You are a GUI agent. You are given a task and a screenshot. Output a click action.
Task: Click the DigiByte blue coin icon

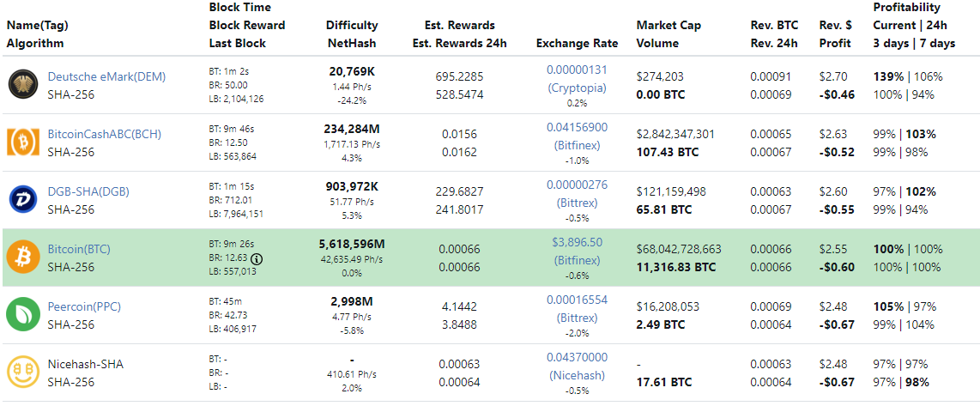pyautogui.click(x=21, y=199)
